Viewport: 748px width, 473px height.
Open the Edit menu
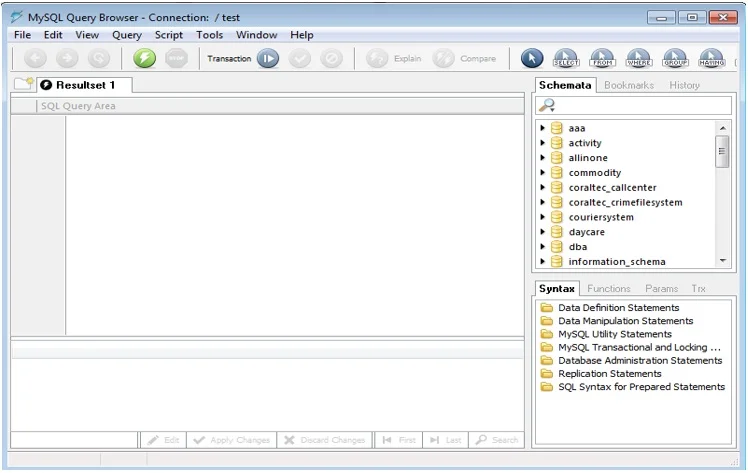(53, 35)
